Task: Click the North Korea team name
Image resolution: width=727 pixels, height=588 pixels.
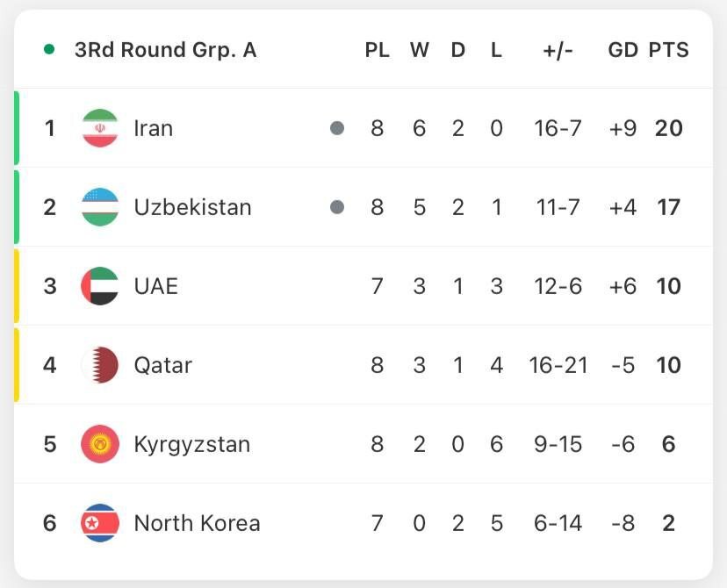Action: click(196, 522)
